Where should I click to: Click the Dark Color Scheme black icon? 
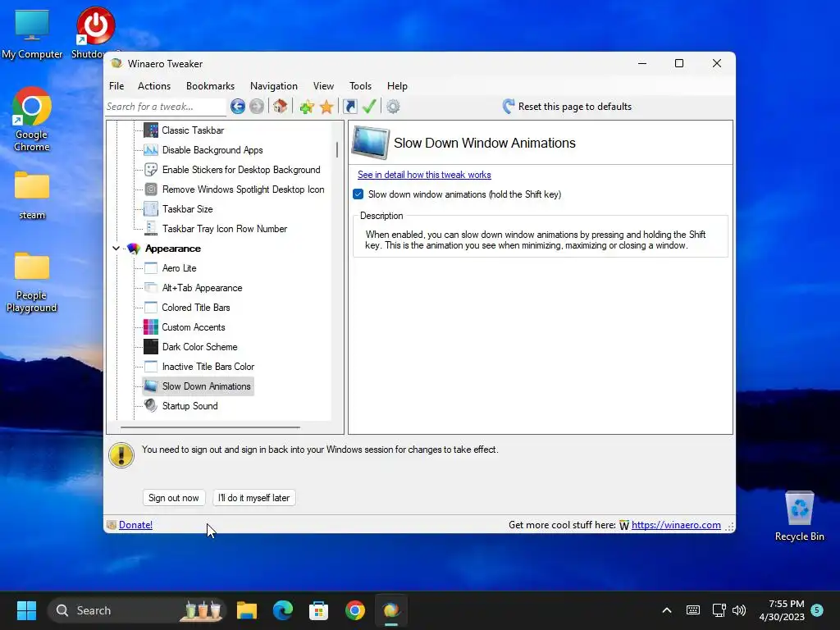click(151, 347)
